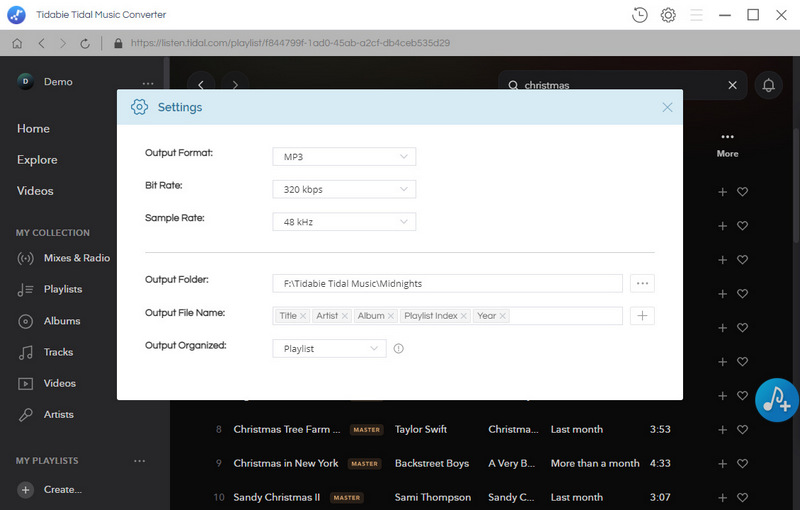Open hamburger menu in title bar

(696, 15)
